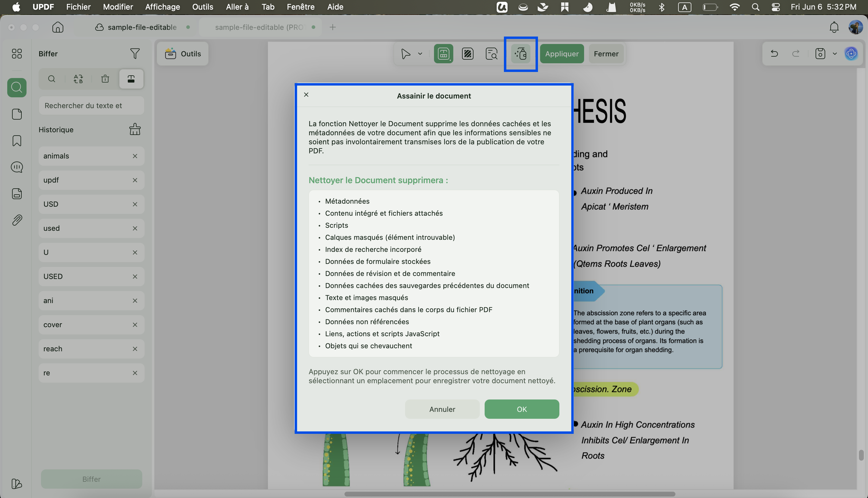Close the Assainir le document dialog
The width and height of the screenshot is (868, 498).
click(306, 95)
